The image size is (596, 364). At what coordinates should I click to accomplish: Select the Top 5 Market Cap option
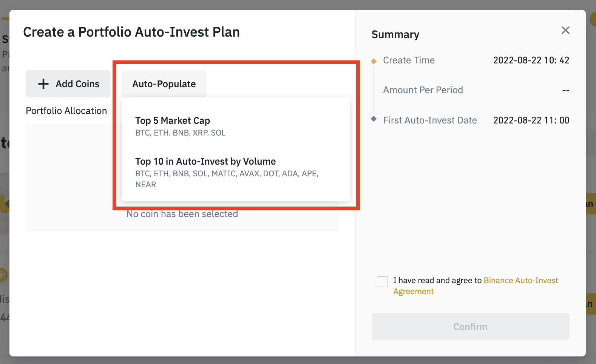(173, 121)
